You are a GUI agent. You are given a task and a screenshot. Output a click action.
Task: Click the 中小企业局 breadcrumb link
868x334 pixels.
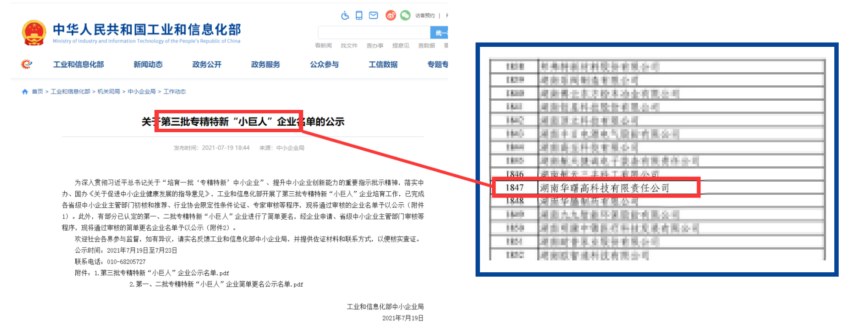[141, 91]
